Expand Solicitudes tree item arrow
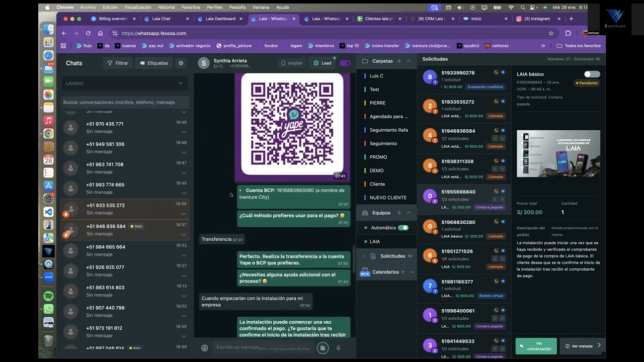Screen dimensions: 644x362 click(364, 256)
